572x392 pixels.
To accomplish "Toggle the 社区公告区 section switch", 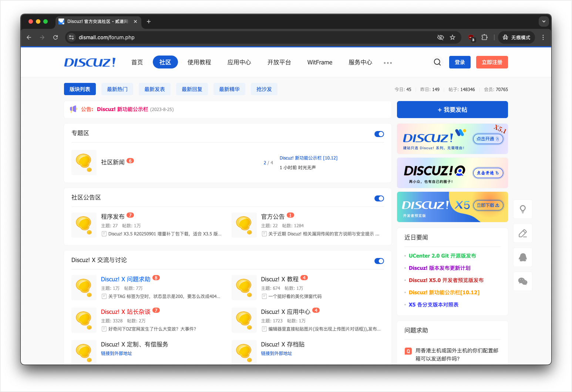I will click(x=379, y=198).
